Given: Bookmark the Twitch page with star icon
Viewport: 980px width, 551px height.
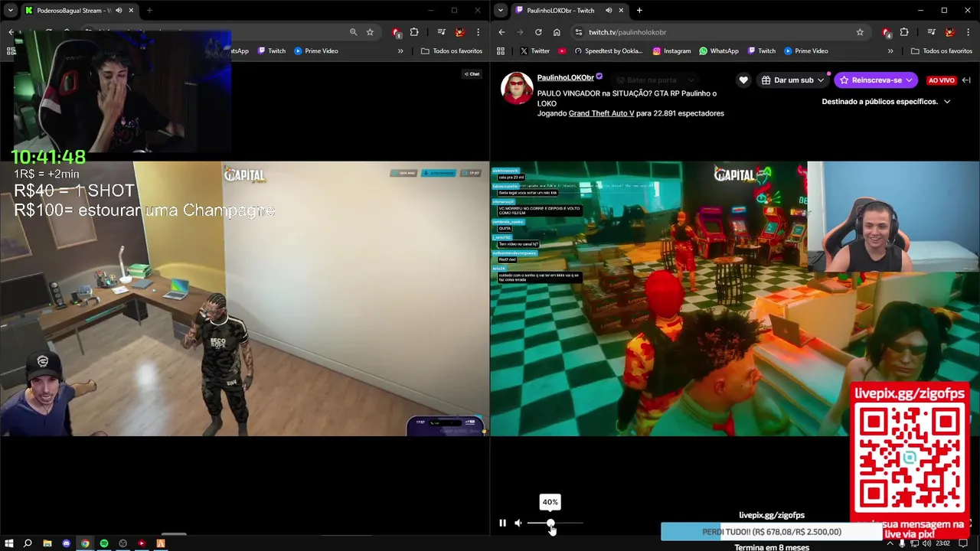Looking at the screenshot, I should (860, 32).
